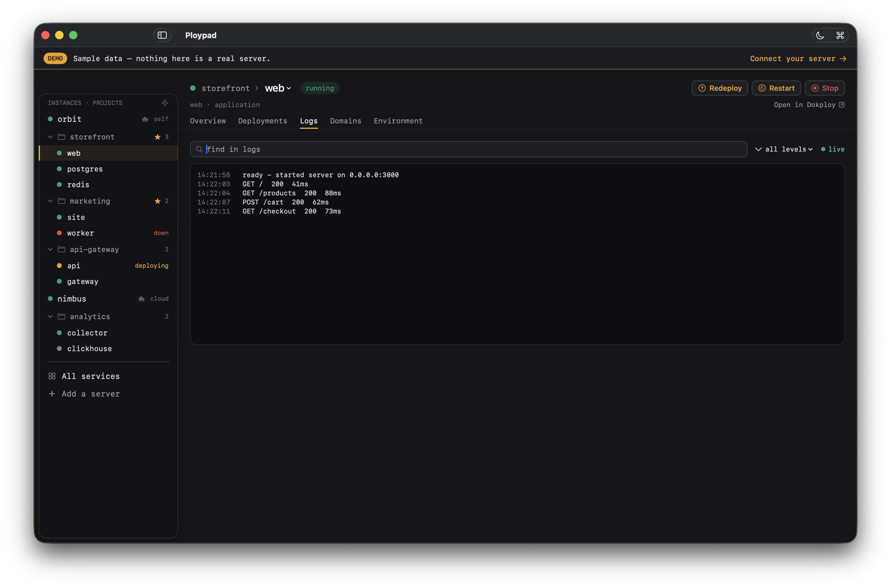Click the marketing folder icon
Viewport: 891px width, 588px height.
point(61,201)
